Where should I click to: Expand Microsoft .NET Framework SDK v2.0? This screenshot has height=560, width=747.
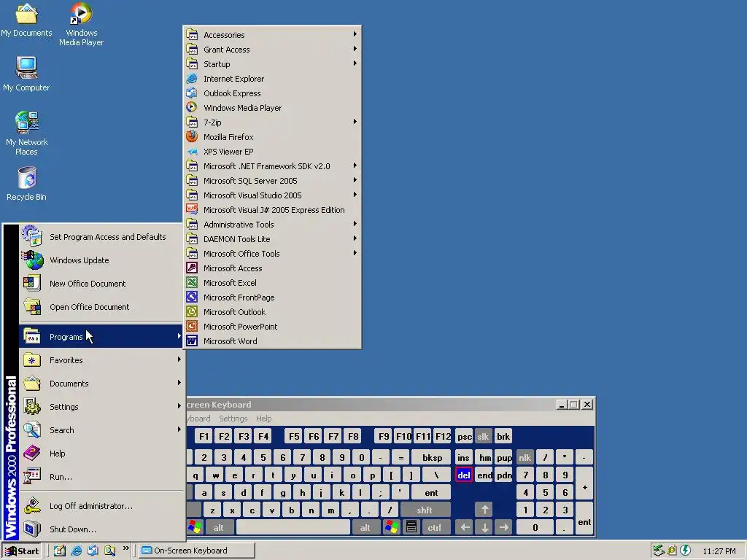click(x=272, y=166)
